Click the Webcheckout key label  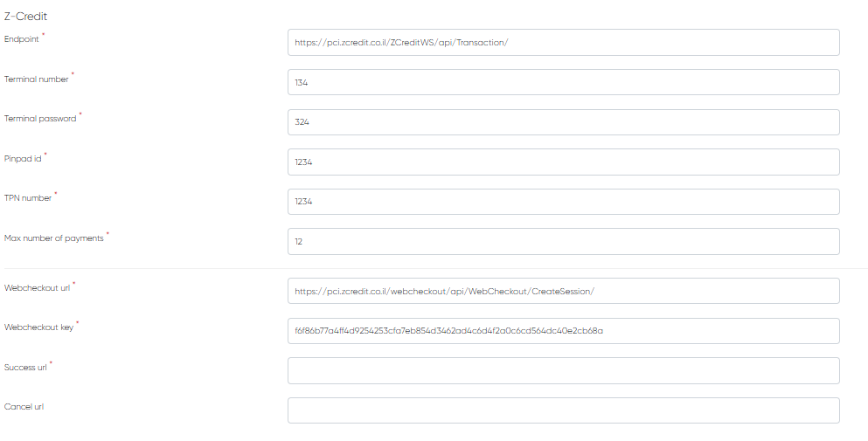pos(38,327)
